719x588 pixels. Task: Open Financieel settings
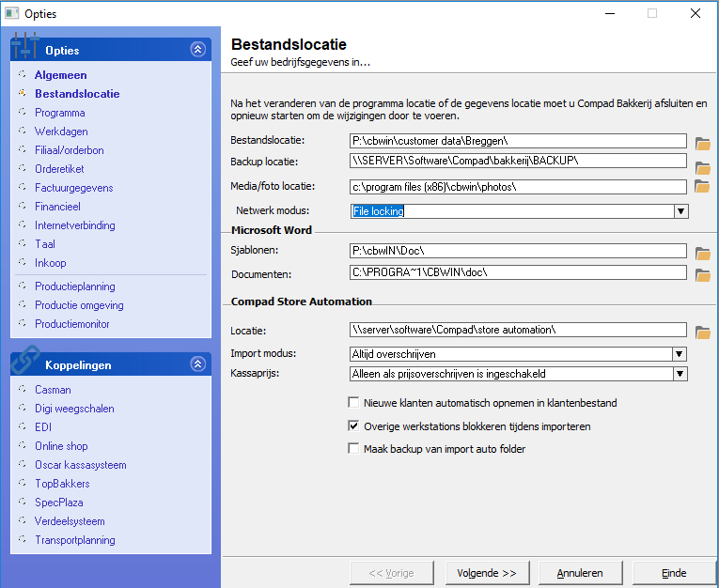[x=57, y=207]
